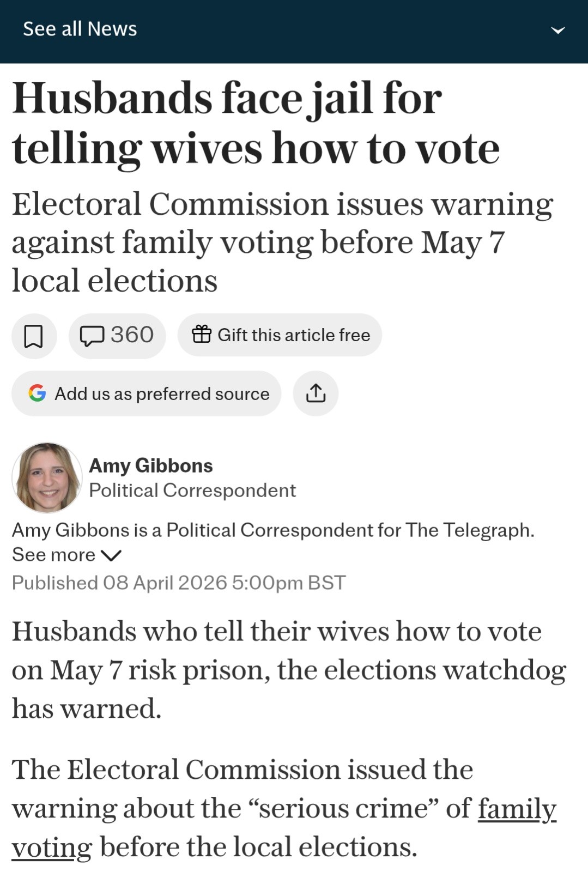Bookmark this article with the save icon
Image resolution: width=588 pixels, height=872 pixels.
34,336
